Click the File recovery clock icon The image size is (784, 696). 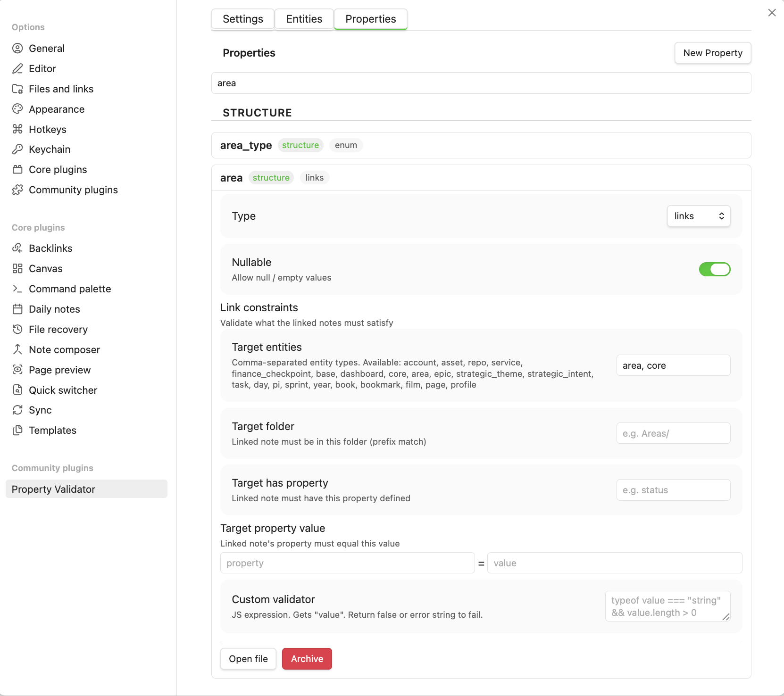[x=17, y=329]
